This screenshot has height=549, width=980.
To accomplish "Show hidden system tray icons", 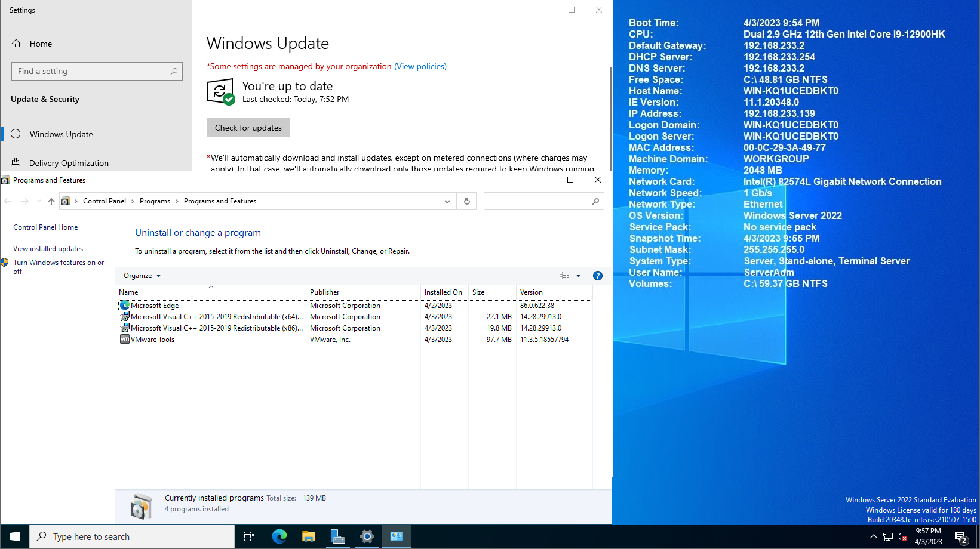I will pyautogui.click(x=873, y=536).
